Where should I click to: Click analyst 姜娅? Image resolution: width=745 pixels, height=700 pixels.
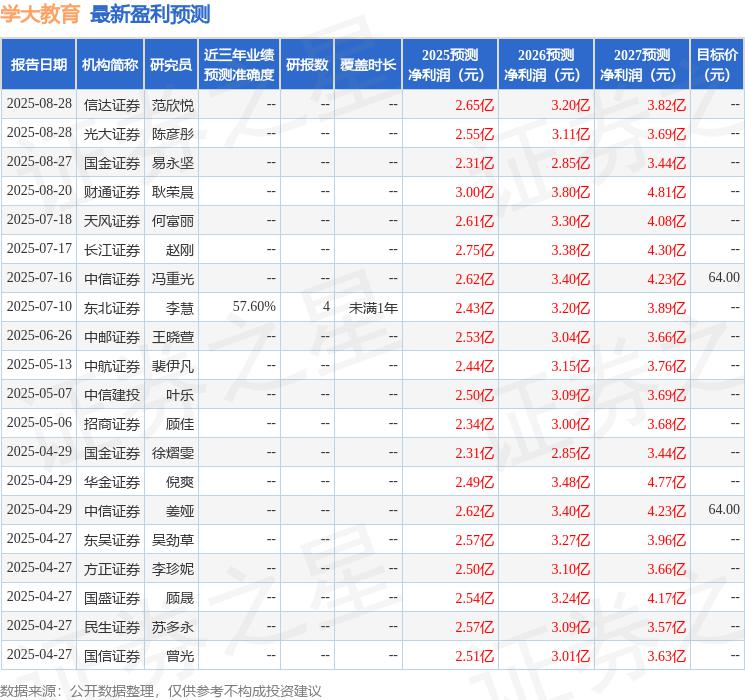pos(180,511)
